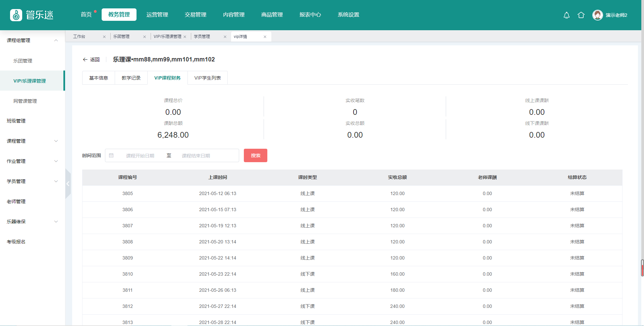Click the notification bell icon
The width and height of the screenshot is (644, 326).
567,15
